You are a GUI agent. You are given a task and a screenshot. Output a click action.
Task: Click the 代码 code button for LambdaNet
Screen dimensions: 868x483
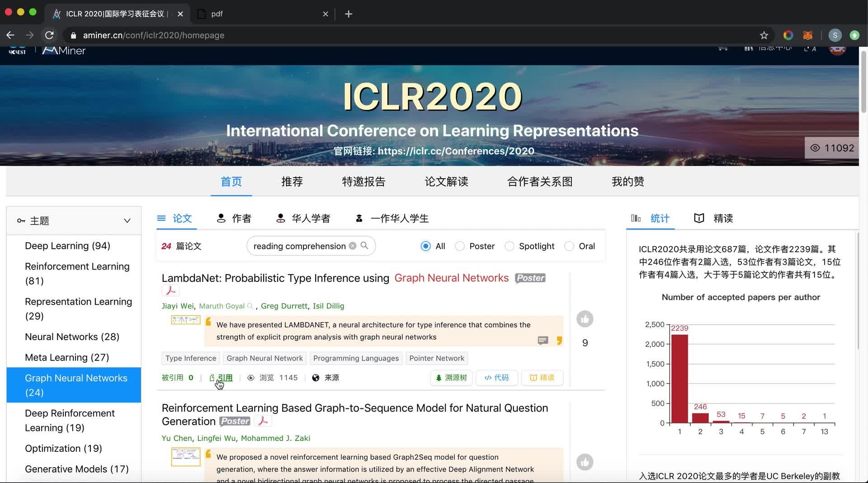(x=496, y=378)
